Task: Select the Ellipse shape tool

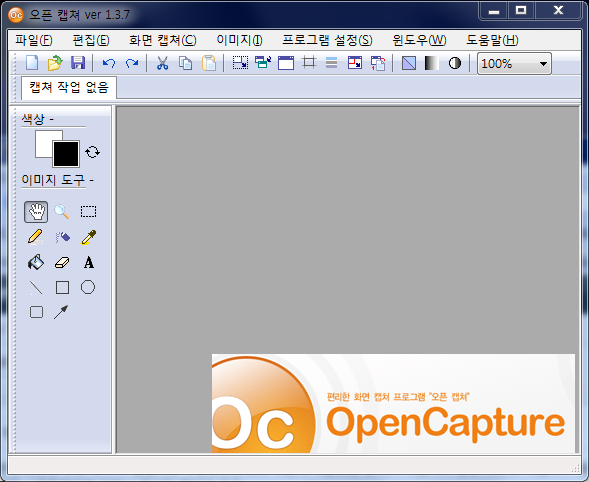Action: pos(88,287)
